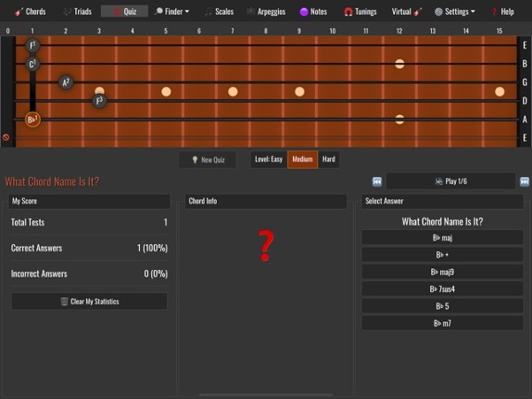
Task: Go back to the previous chord playback
Action: click(x=376, y=182)
